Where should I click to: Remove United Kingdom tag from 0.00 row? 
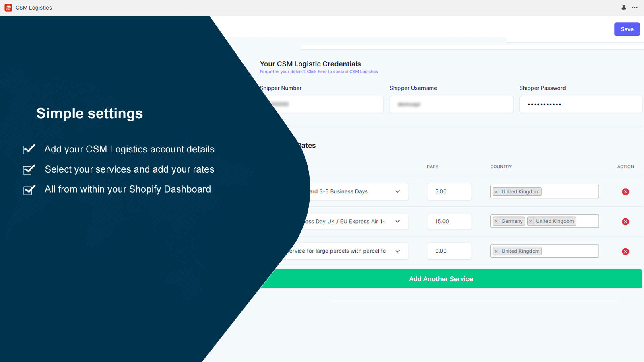[496, 251]
